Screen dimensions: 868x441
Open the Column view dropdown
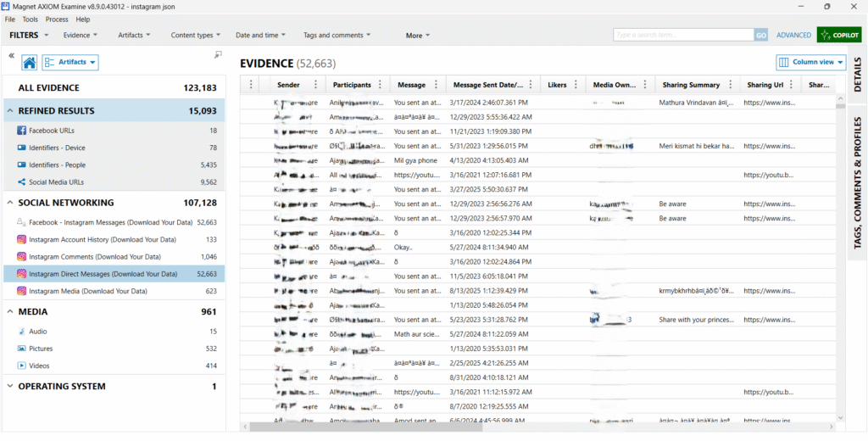coord(811,62)
